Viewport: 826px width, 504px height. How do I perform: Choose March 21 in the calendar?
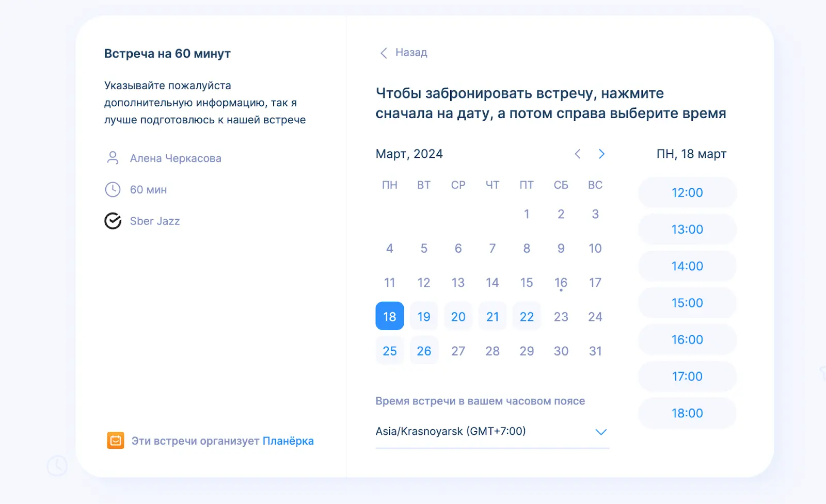(x=493, y=316)
